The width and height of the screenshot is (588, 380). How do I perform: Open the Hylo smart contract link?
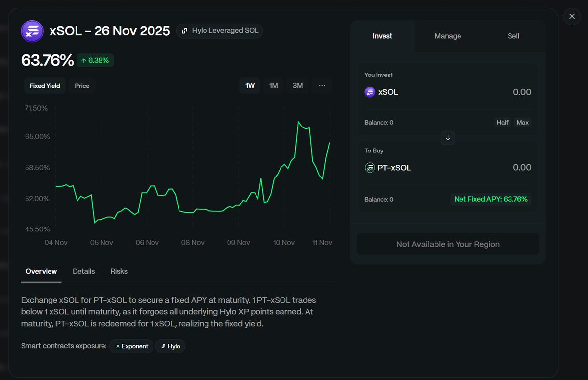click(x=170, y=346)
